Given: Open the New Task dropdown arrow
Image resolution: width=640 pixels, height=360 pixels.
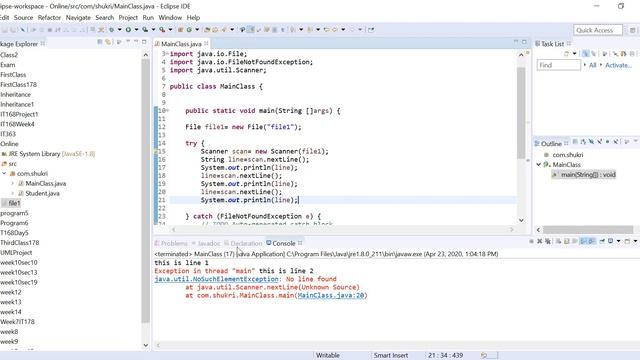Looking at the screenshot, I should point(575,53).
